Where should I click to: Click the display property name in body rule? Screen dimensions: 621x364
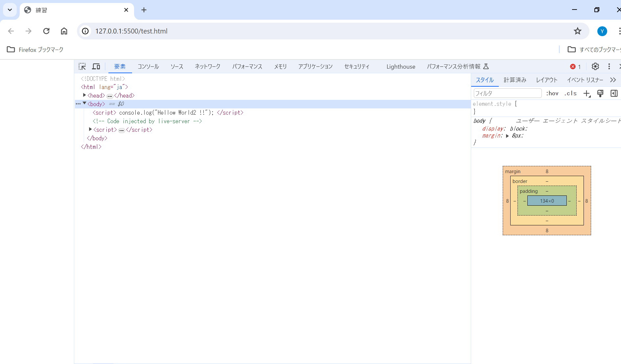493,129
